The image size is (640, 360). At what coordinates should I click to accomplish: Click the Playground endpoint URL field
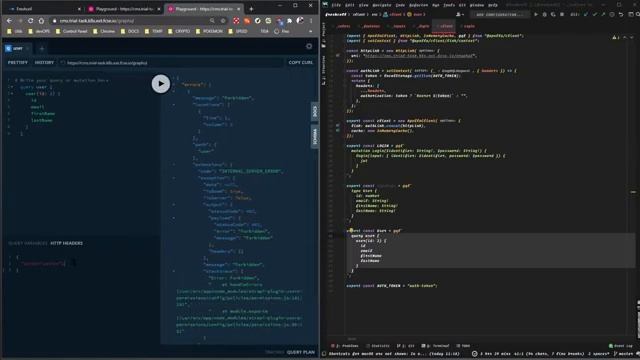pos(171,63)
